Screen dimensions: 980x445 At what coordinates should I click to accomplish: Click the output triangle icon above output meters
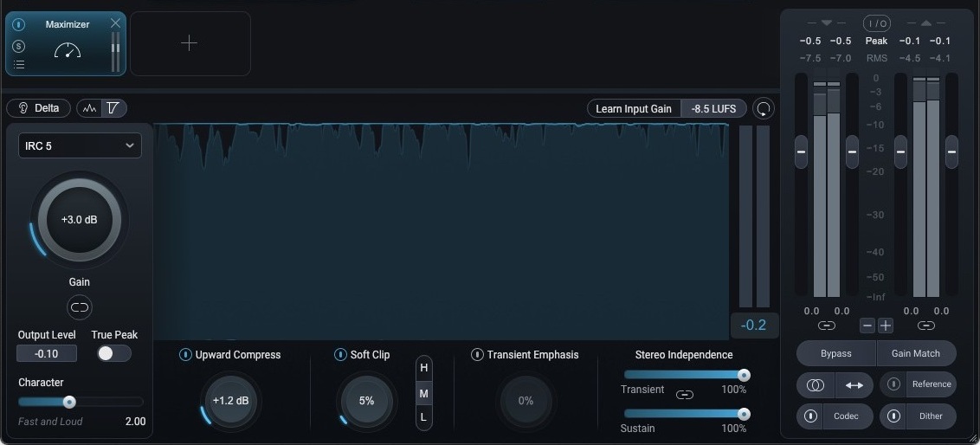click(x=926, y=23)
